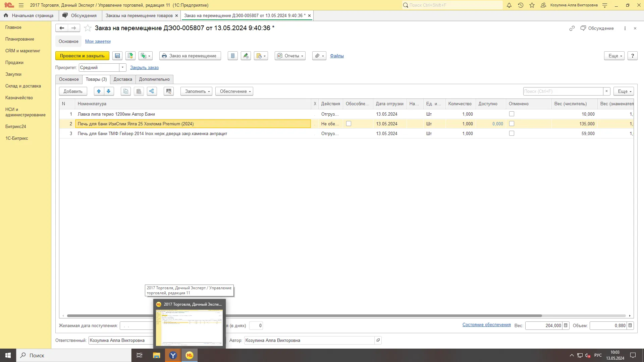Add document to favorites star
The width and height of the screenshot is (644, 362).
tap(88, 28)
